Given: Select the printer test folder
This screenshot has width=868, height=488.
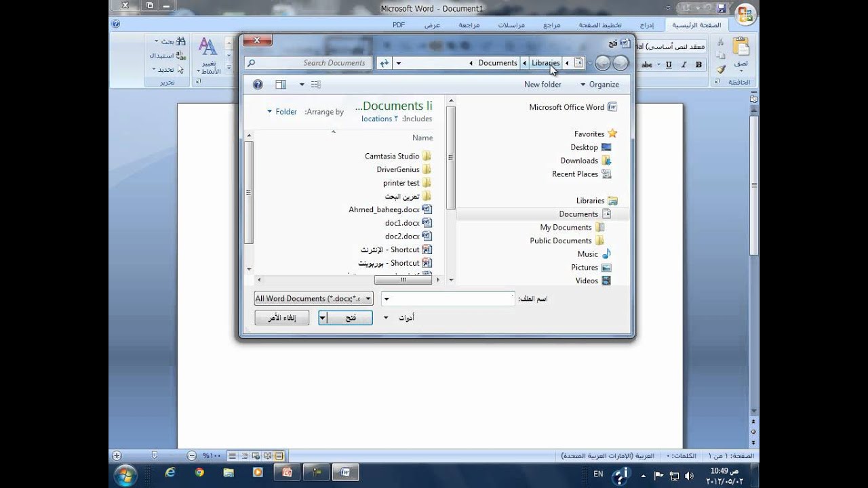Looking at the screenshot, I should pos(407,183).
